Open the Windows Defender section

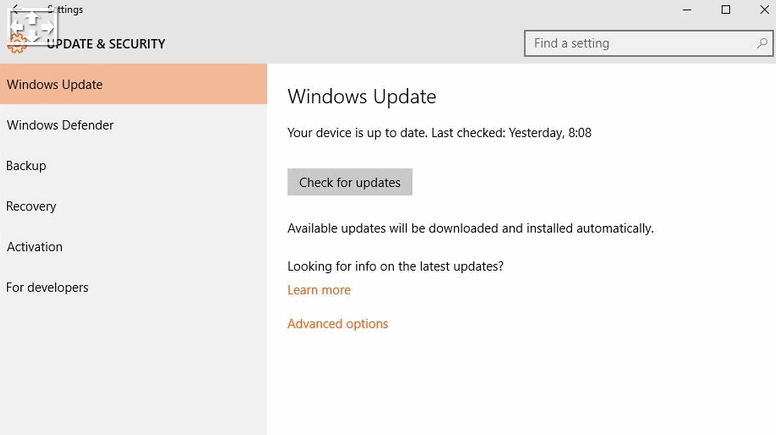pyautogui.click(x=134, y=125)
